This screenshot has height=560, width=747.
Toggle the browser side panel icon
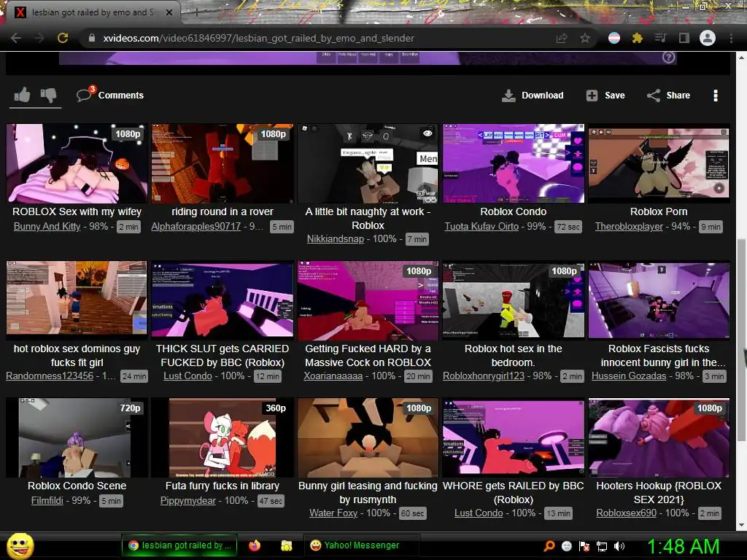coord(684,38)
